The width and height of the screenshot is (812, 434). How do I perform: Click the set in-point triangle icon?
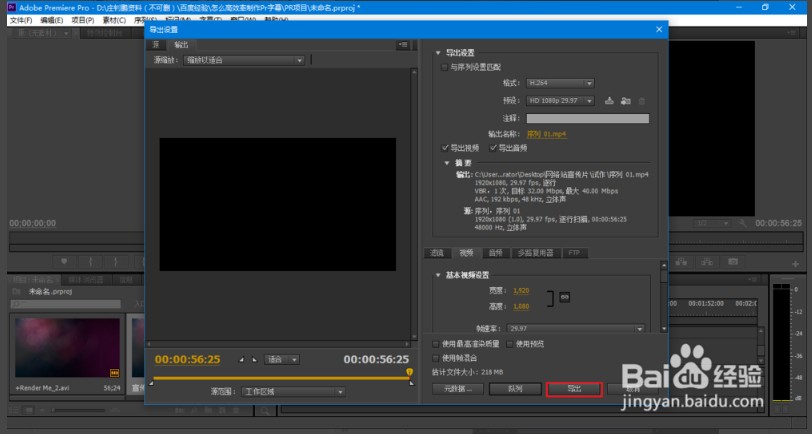coord(240,359)
